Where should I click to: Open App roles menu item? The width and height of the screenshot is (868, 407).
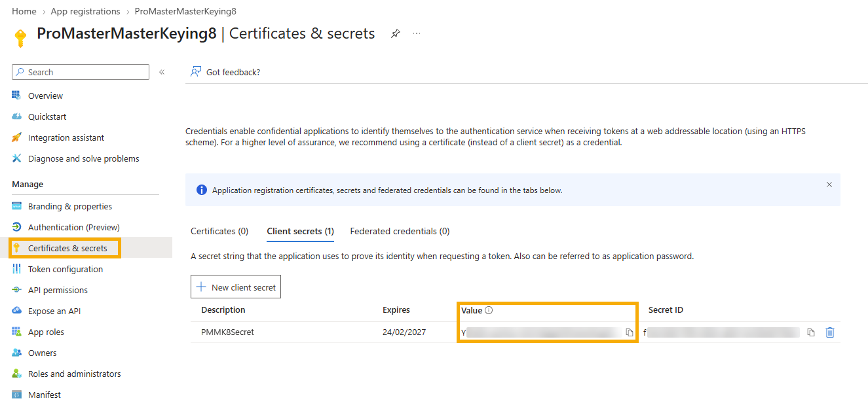tap(46, 332)
